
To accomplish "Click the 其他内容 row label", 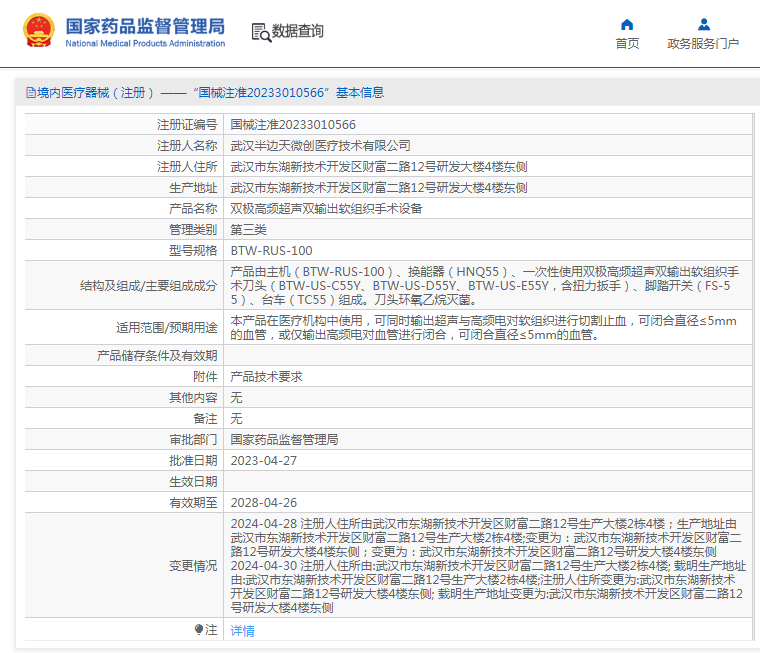I will (x=193, y=398).
